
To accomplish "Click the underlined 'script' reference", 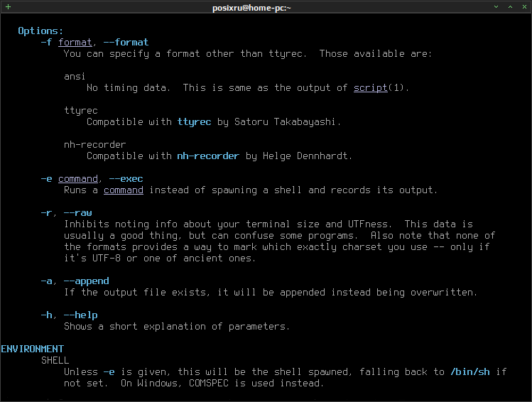I will coord(371,87).
